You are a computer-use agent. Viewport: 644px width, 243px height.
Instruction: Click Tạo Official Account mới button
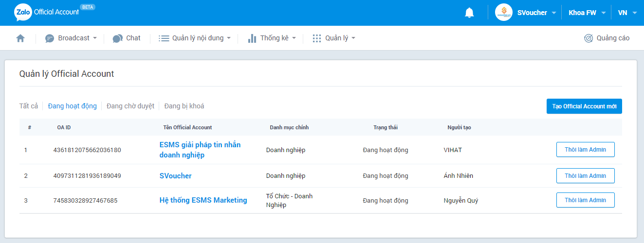[584, 106]
